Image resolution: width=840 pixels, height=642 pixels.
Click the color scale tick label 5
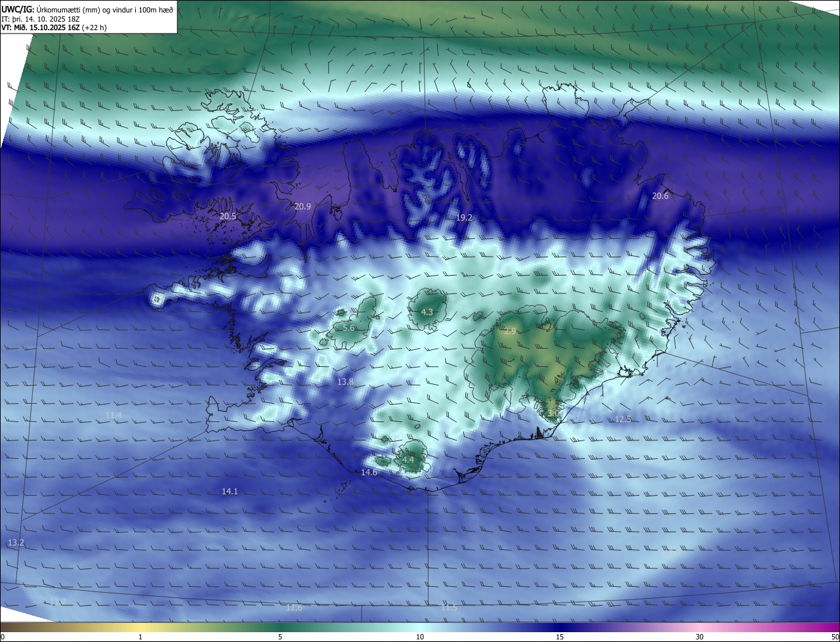tap(280, 637)
